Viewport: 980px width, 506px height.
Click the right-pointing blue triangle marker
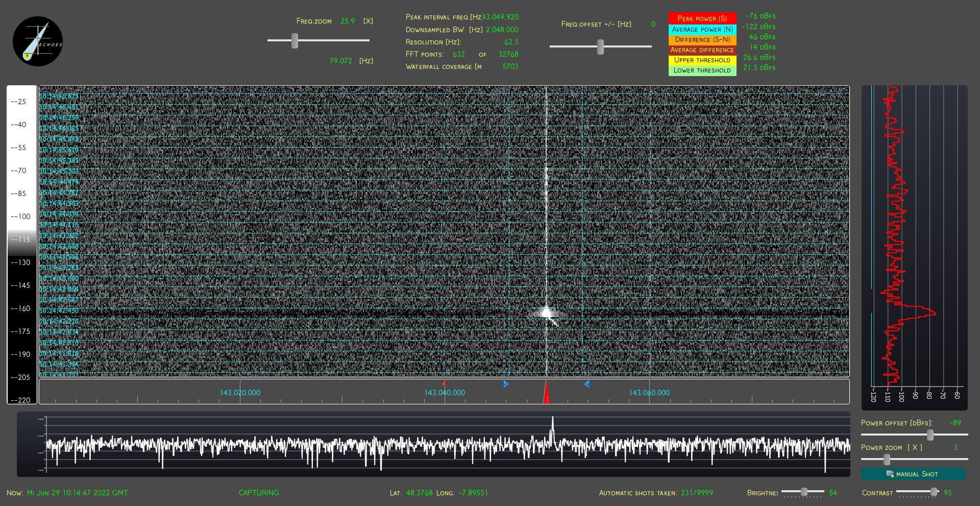pyautogui.click(x=506, y=384)
